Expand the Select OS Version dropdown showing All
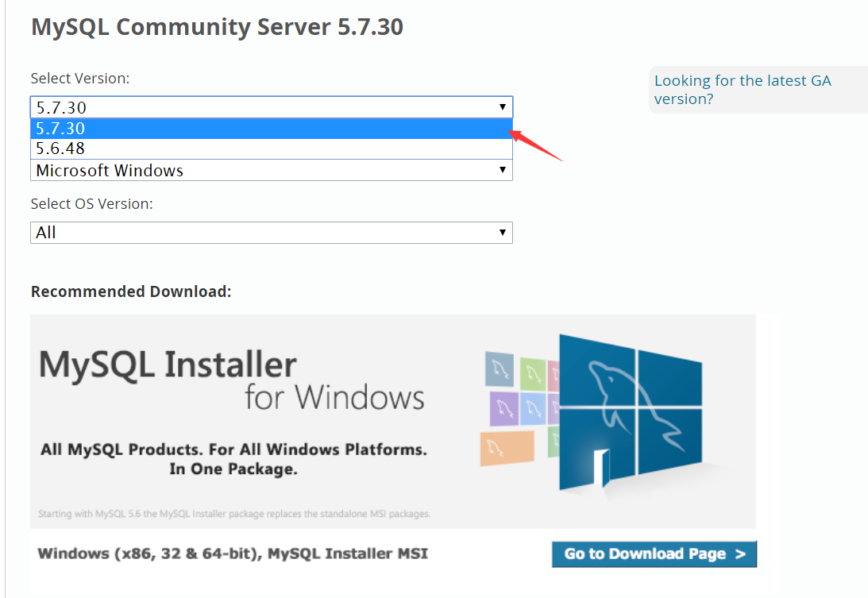This screenshot has height=598, width=868. [272, 233]
